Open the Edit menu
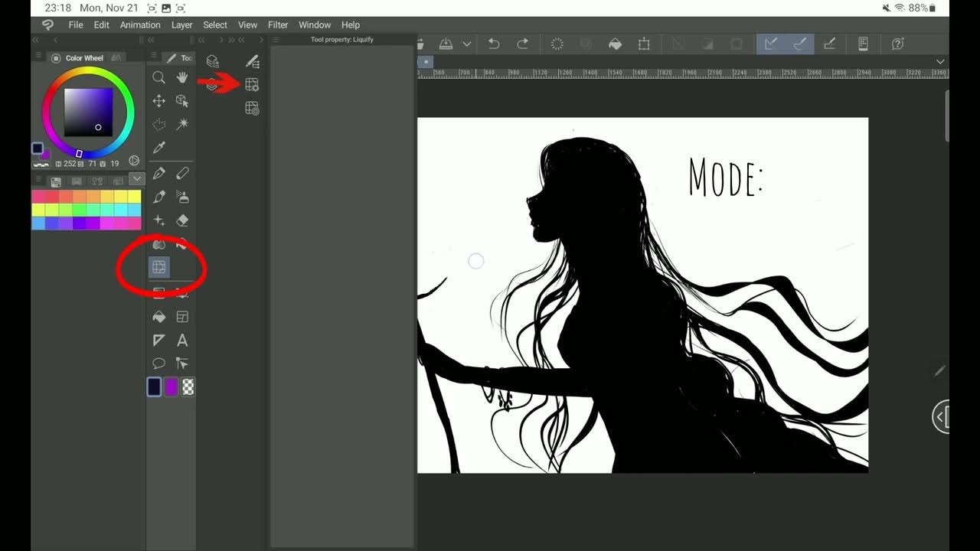 coord(102,25)
